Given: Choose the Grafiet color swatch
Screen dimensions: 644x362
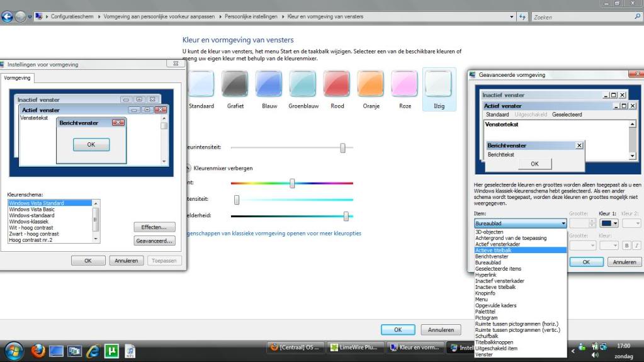Looking at the screenshot, I should (x=235, y=84).
